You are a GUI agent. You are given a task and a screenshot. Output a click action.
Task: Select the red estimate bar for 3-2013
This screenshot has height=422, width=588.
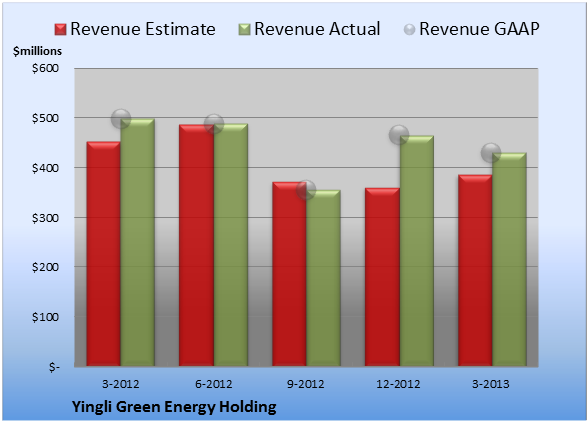click(x=475, y=270)
